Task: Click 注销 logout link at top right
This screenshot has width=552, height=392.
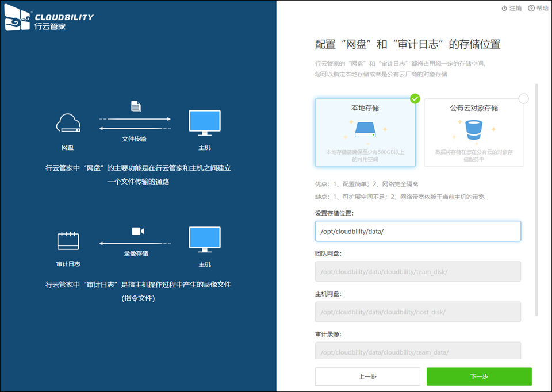Action: 511,8
